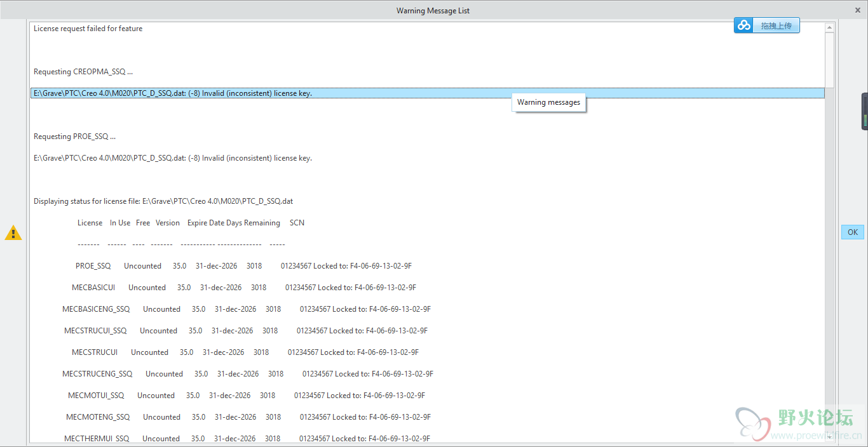Screen dimensions: 868x447
Task: Click the scroll-down arrow of message list
Action: [x=829, y=437]
